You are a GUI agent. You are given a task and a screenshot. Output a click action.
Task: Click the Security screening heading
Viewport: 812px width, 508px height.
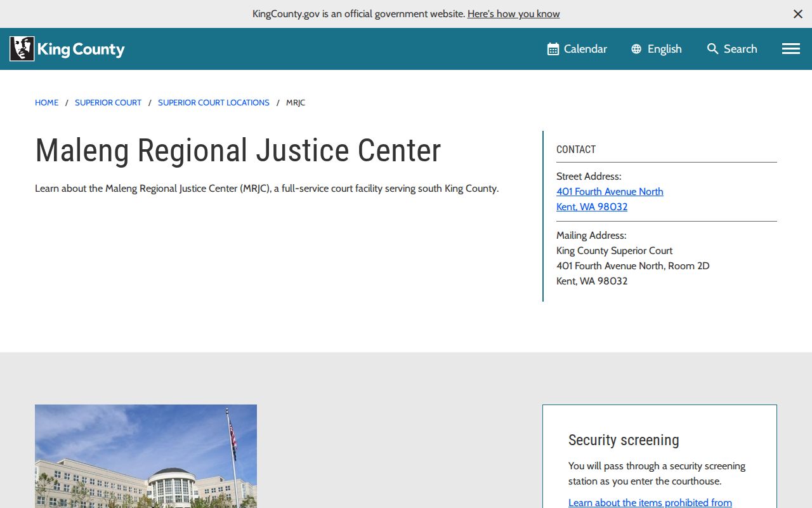pyautogui.click(x=624, y=440)
